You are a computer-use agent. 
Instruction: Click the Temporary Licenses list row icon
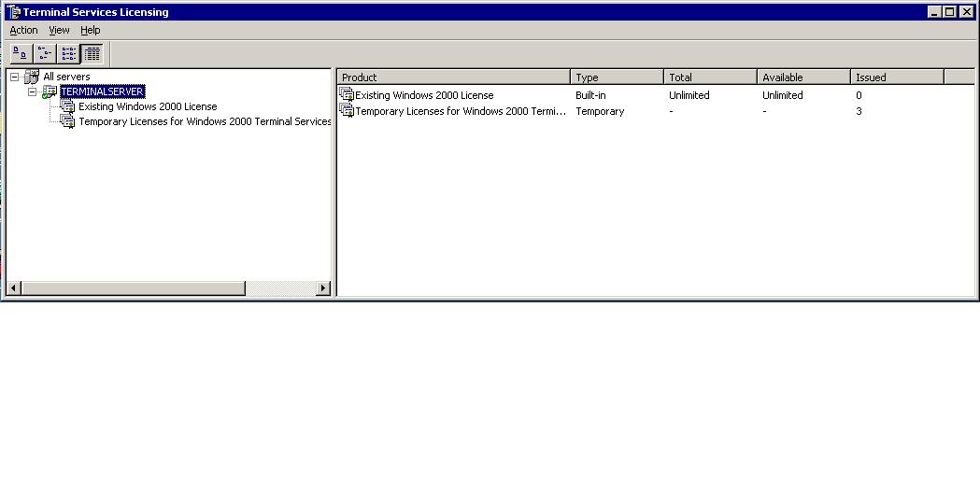[x=347, y=110]
